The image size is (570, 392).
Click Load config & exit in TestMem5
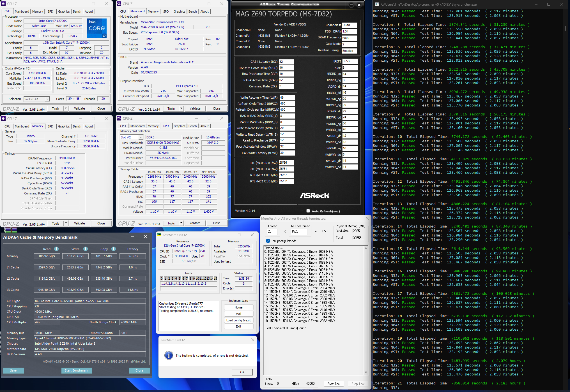point(238,320)
